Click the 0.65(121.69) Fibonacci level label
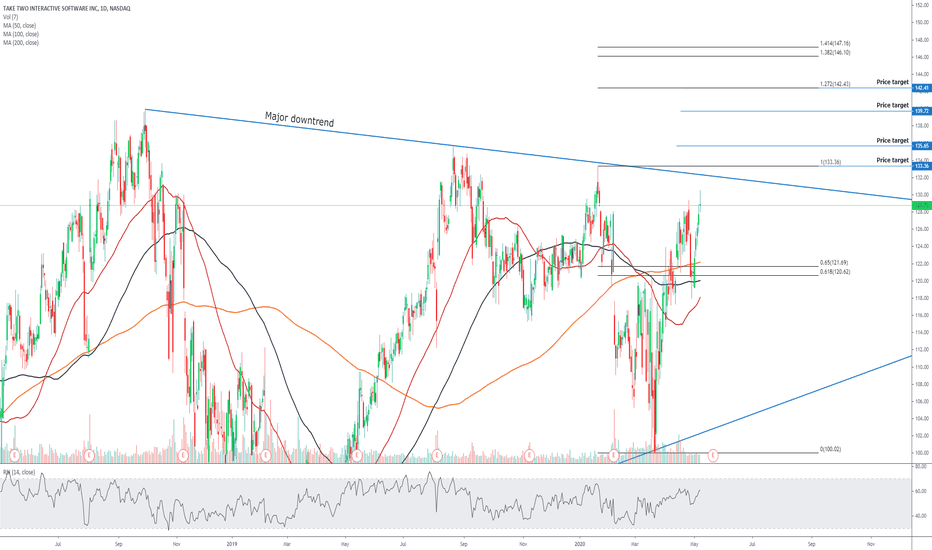The height and width of the screenshot is (550, 932). click(x=834, y=262)
